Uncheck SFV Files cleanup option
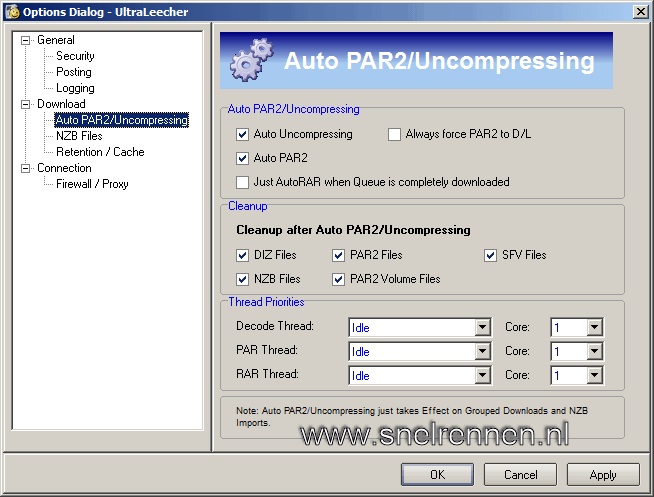The height and width of the screenshot is (497, 654). (490, 255)
